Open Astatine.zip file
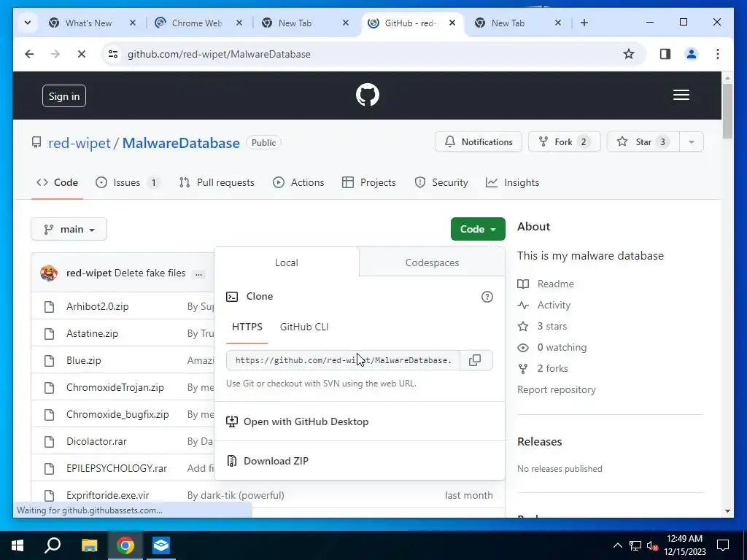The width and height of the screenshot is (747, 560). click(x=93, y=334)
